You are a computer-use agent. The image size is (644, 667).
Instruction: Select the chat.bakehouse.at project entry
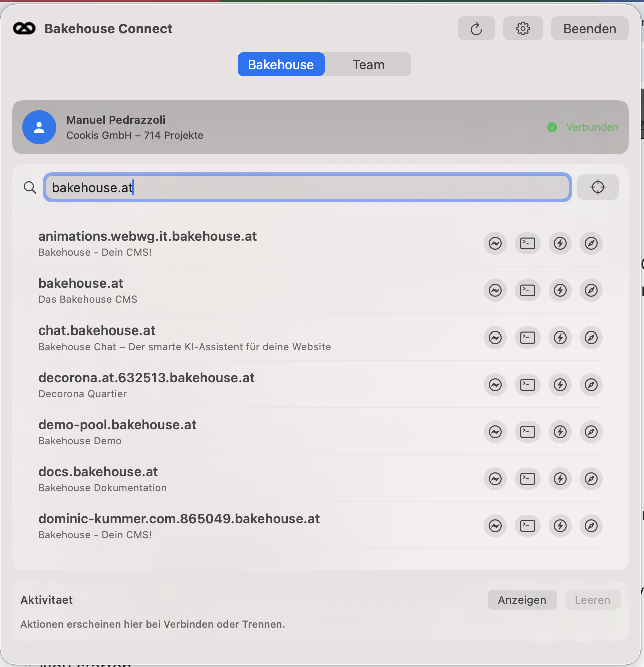click(x=97, y=331)
